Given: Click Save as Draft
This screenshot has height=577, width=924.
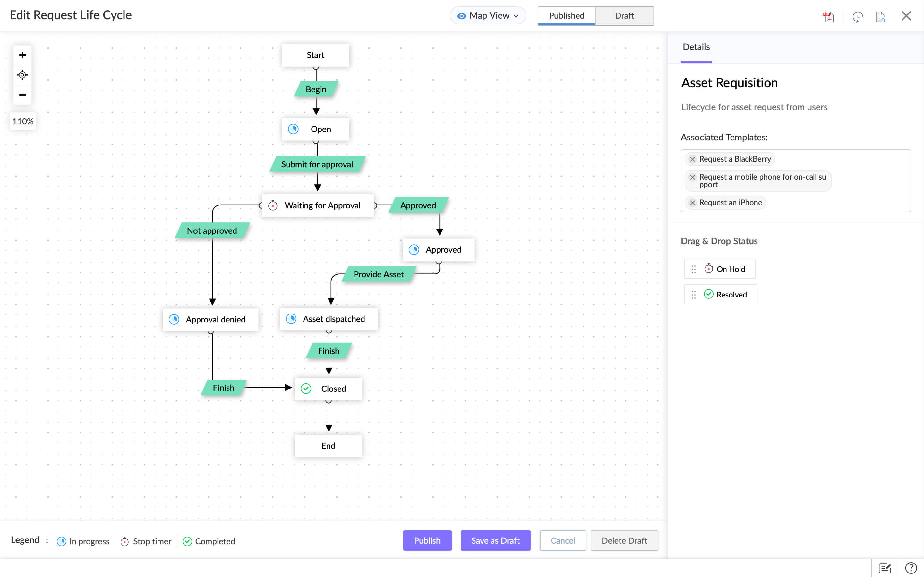Looking at the screenshot, I should click(495, 540).
